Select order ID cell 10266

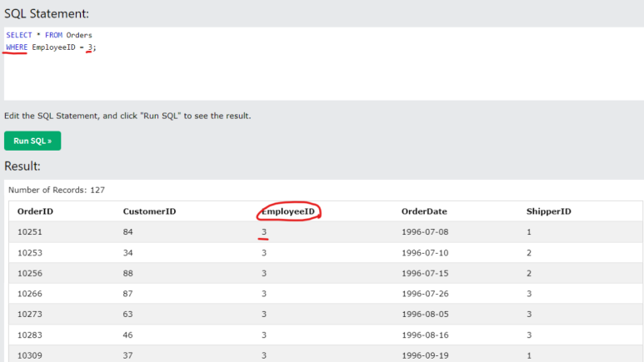pyautogui.click(x=29, y=294)
